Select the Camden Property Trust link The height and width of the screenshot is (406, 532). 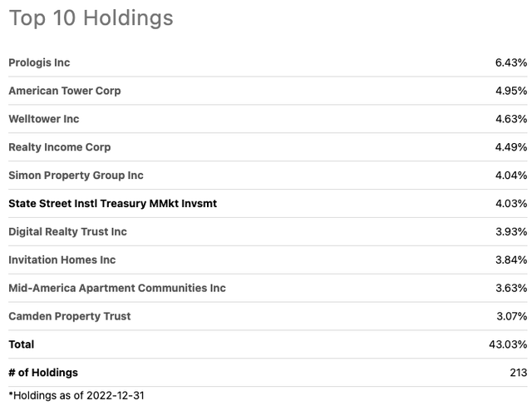pos(70,316)
